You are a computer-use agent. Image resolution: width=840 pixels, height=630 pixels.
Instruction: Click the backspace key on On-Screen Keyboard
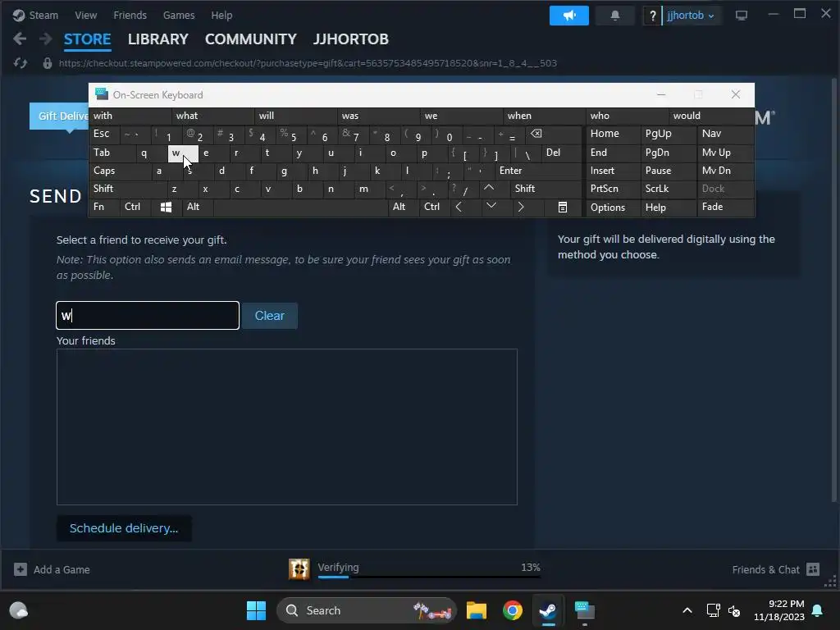pyautogui.click(x=536, y=134)
